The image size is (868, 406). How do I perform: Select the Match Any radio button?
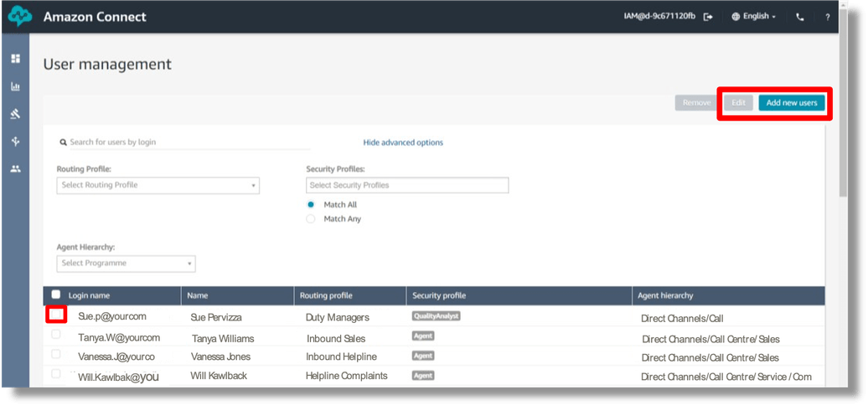click(x=311, y=219)
